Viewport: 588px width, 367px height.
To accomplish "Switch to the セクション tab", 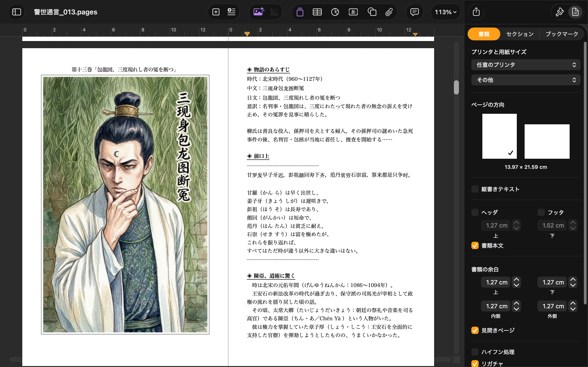I will pos(519,34).
